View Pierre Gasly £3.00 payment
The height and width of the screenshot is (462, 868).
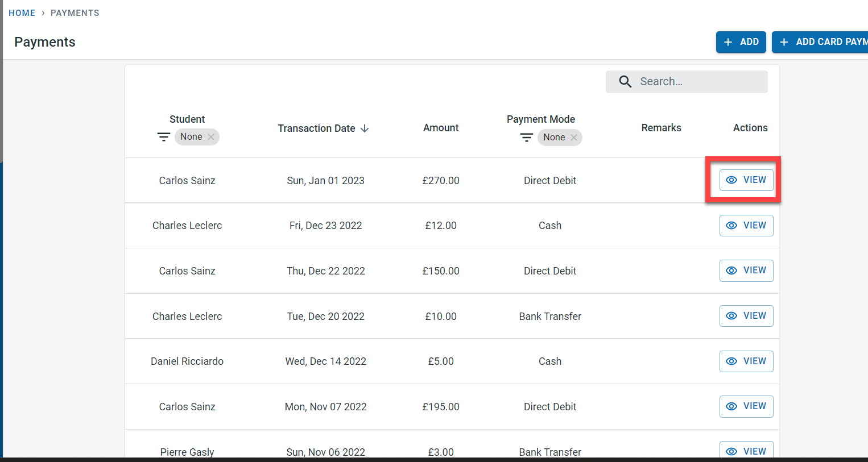pos(746,451)
